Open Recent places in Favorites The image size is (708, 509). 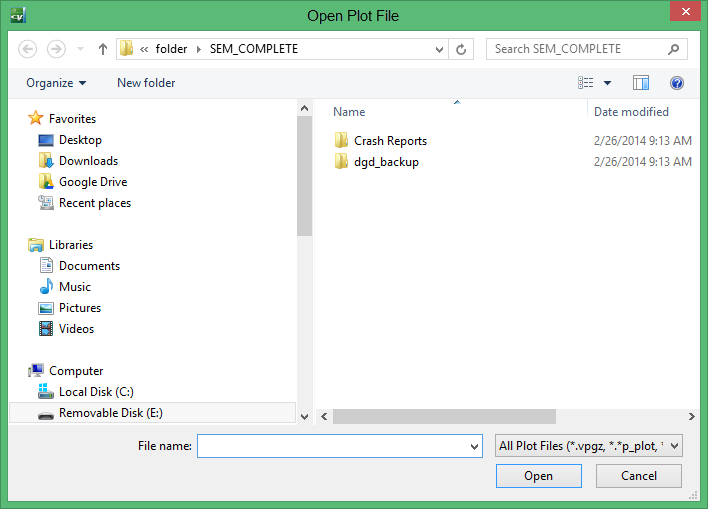tap(95, 203)
